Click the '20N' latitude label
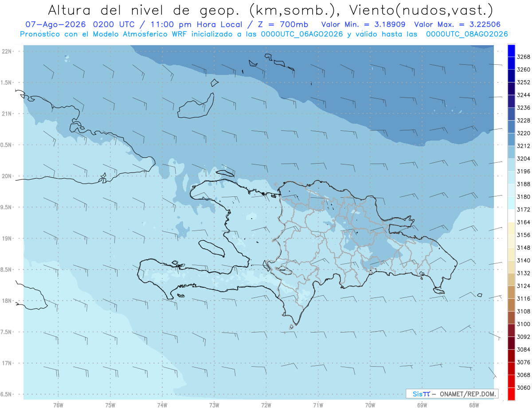The image size is (532, 411). [7, 176]
